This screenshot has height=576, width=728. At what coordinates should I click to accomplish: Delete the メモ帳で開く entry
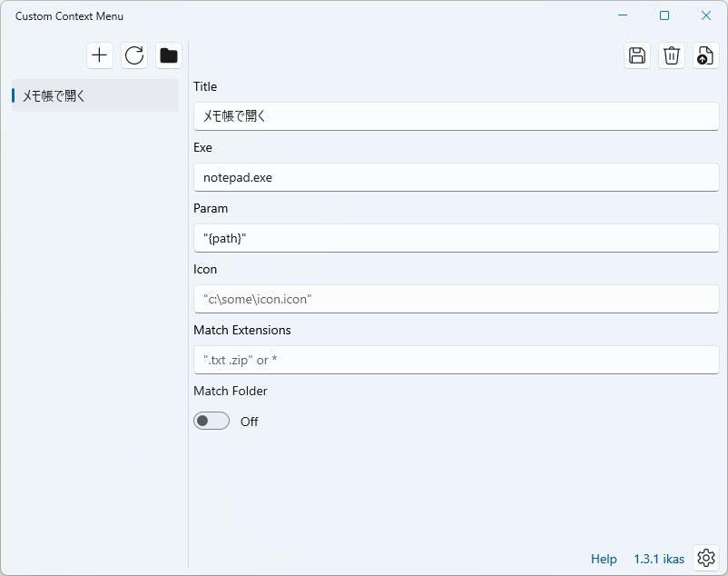671,55
